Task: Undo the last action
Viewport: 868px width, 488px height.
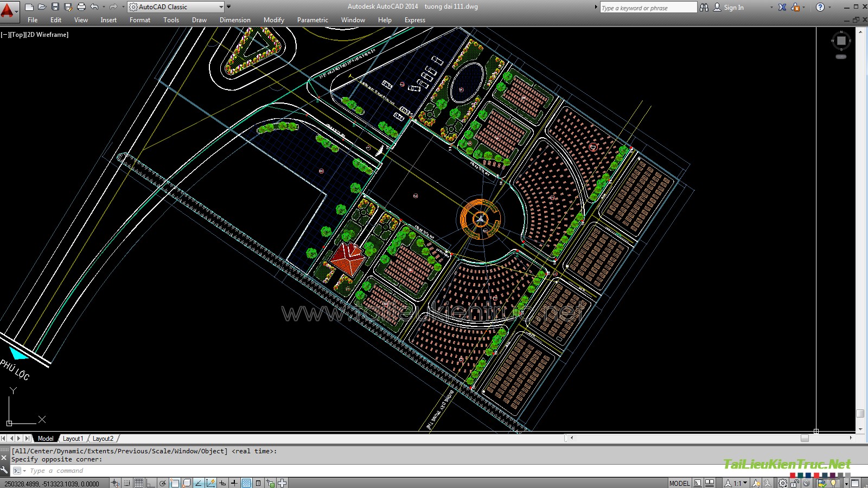Action: coord(94,7)
